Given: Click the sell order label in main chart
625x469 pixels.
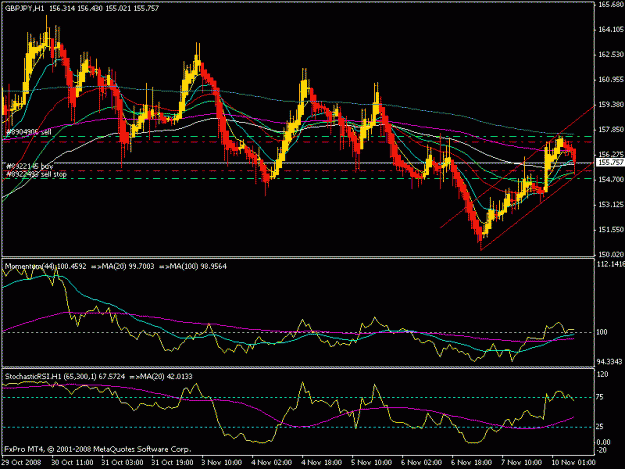Looking at the screenshot, I should pos(28,132).
